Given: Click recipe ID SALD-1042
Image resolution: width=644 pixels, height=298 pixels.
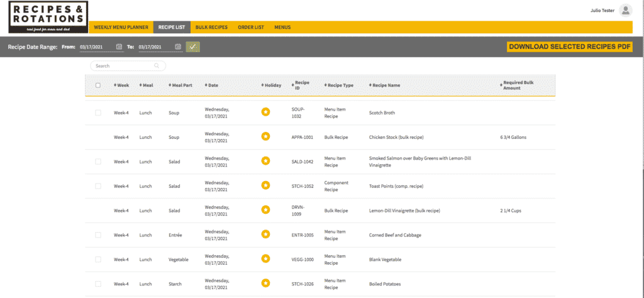Looking at the screenshot, I should point(303,162).
